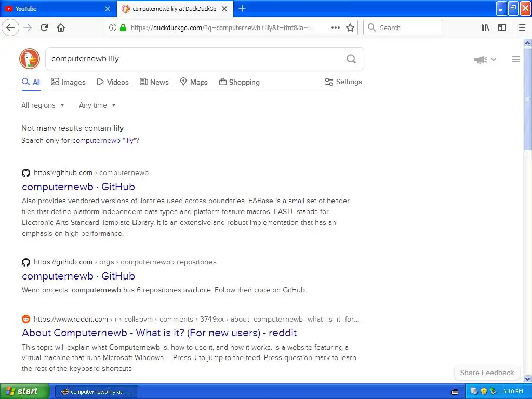The width and height of the screenshot is (532, 399).
Task: Switch to Shopping results
Action: pyautogui.click(x=239, y=82)
